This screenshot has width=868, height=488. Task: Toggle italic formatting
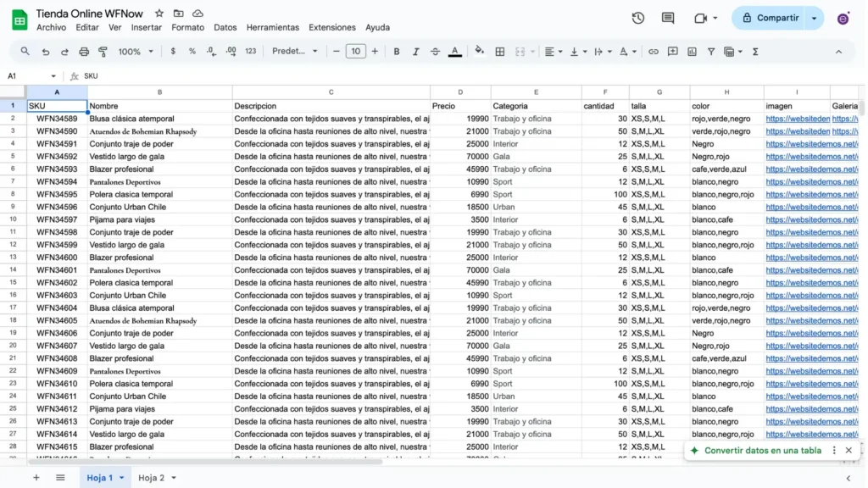pos(416,52)
